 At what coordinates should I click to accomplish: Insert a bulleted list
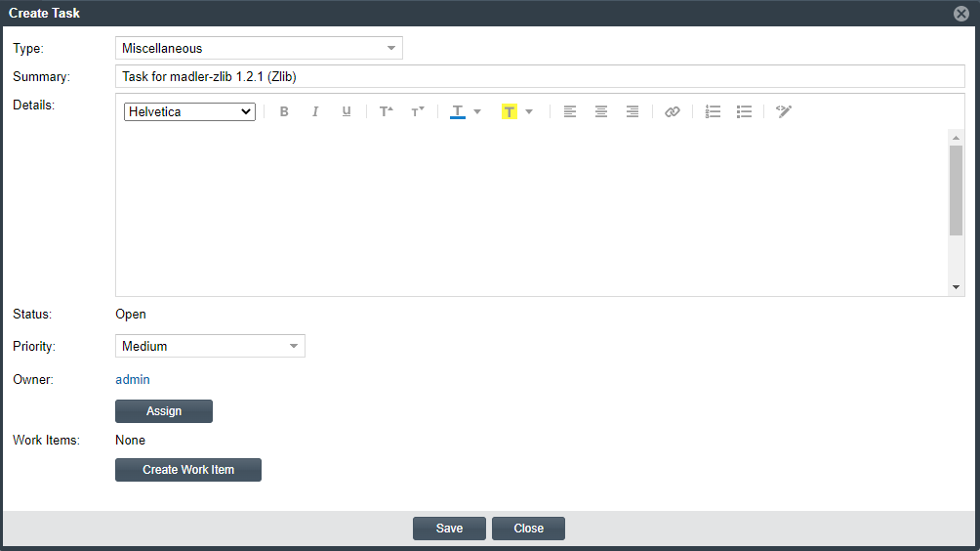[x=744, y=111]
